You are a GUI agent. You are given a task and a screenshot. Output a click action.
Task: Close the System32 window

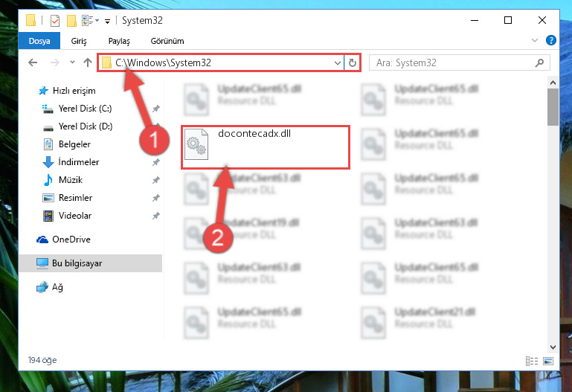[x=542, y=20]
